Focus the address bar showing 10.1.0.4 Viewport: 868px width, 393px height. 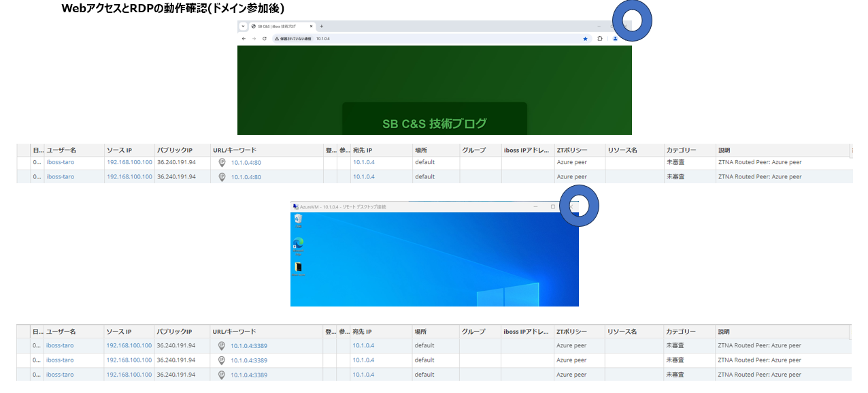(431, 39)
